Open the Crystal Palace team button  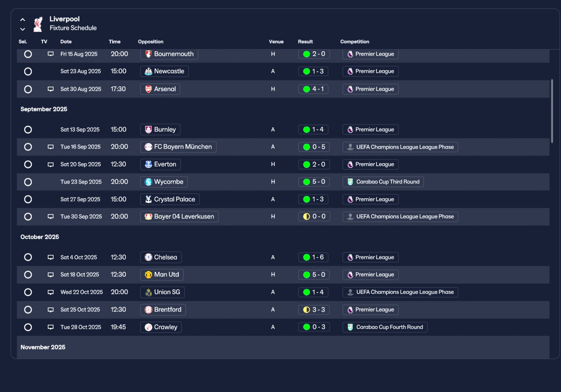pos(170,199)
